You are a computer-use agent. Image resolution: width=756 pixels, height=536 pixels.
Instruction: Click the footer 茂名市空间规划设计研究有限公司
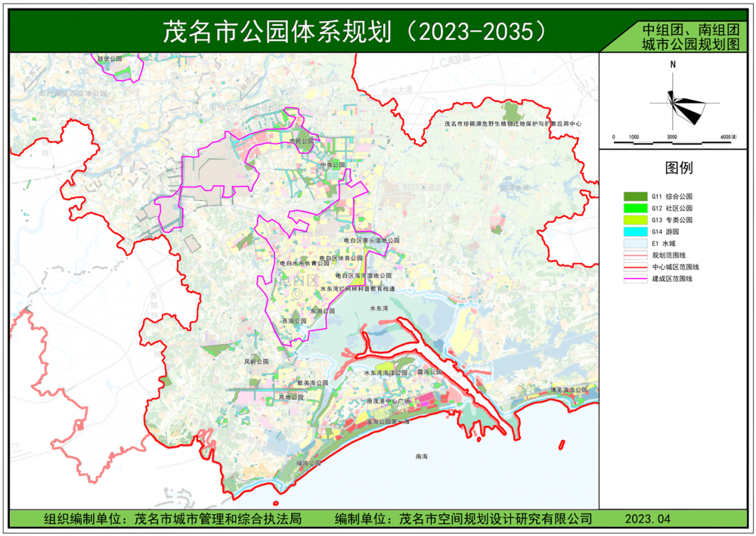tap(496, 519)
